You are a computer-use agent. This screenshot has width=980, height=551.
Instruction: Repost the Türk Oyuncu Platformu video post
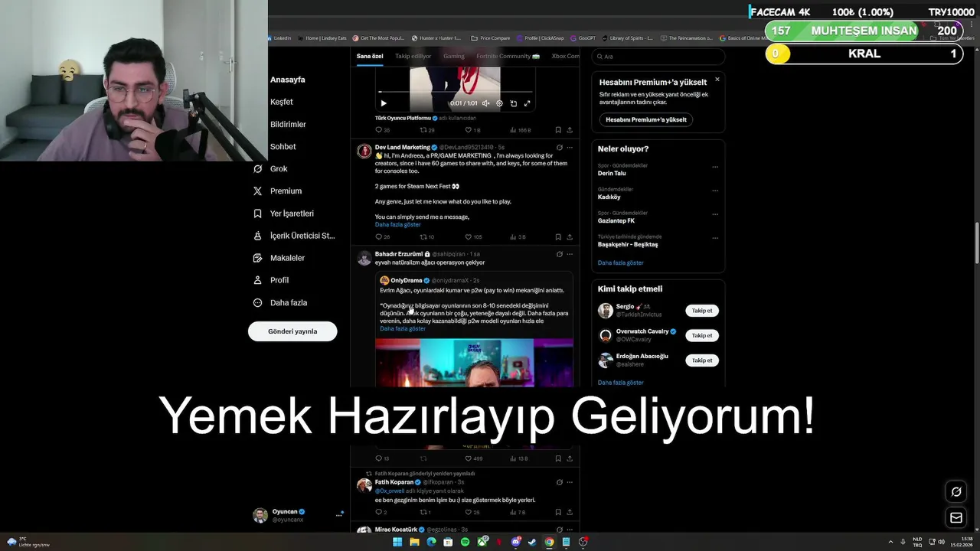423,130
